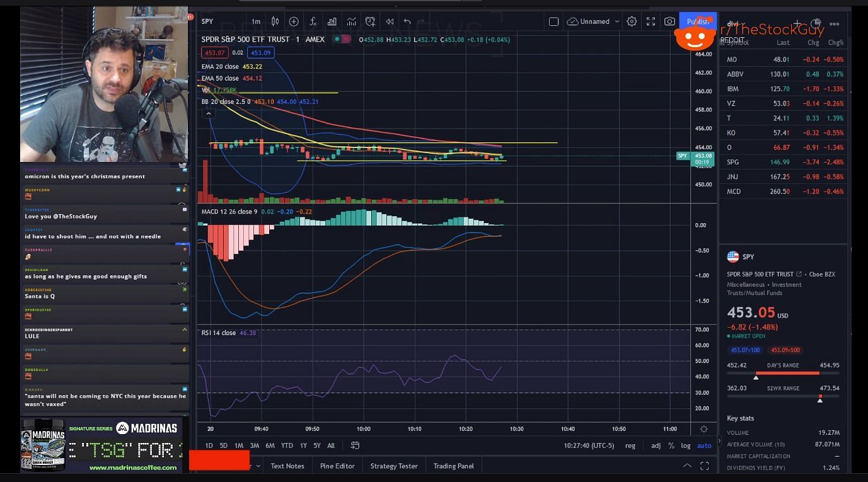Viewport: 868px width, 482px height.
Task: Toggle auto scale on price axis
Action: pyautogui.click(x=704, y=445)
